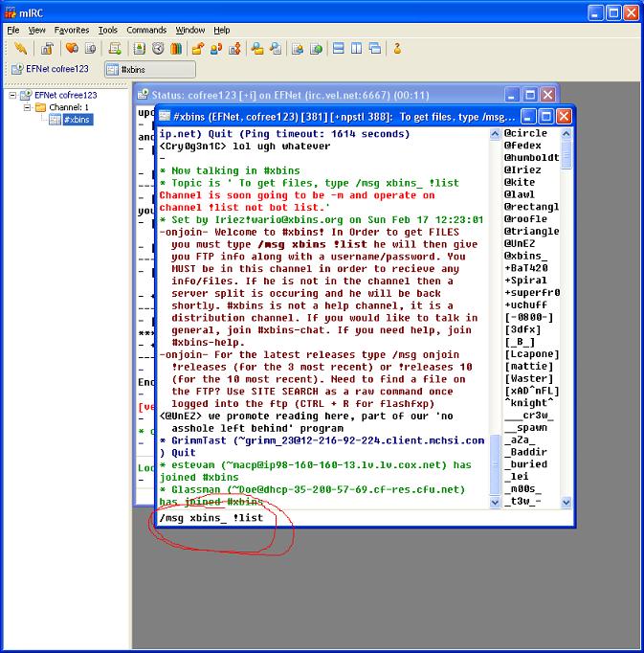This screenshot has height=653, width=644.
Task: Open the Tools menu
Action: point(108,30)
